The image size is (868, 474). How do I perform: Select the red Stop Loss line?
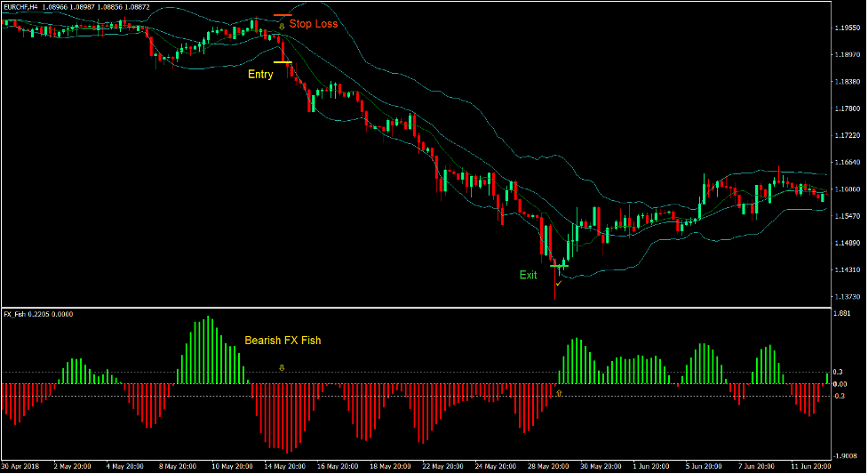[282, 15]
